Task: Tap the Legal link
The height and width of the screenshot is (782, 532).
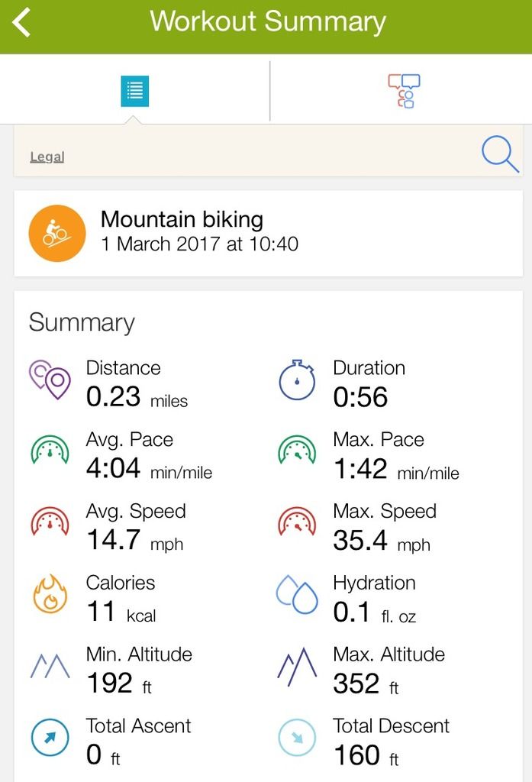Action: pyautogui.click(x=47, y=157)
